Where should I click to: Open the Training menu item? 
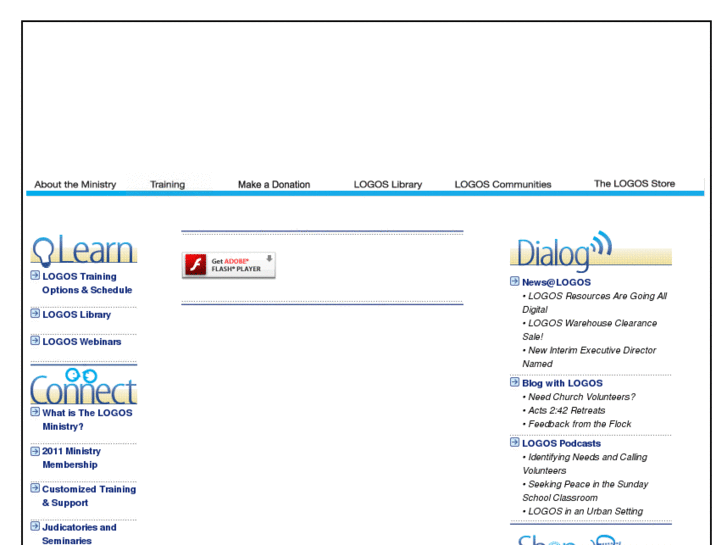click(x=167, y=184)
